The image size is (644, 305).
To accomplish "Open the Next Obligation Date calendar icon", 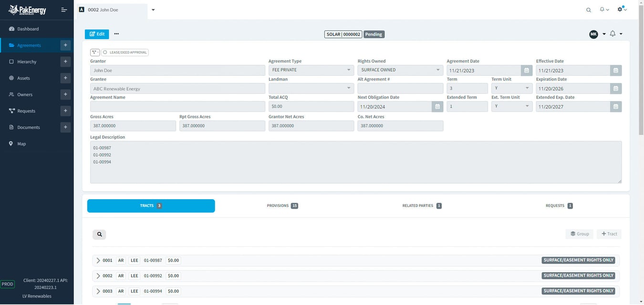I will point(437,107).
